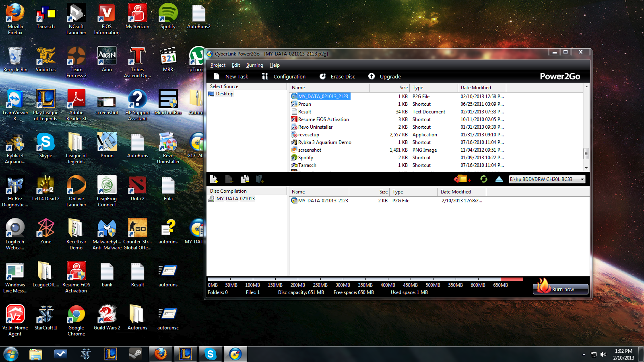Image resolution: width=644 pixels, height=362 pixels.
Task: Click the Steam icon in the taskbar
Action: pos(135,354)
